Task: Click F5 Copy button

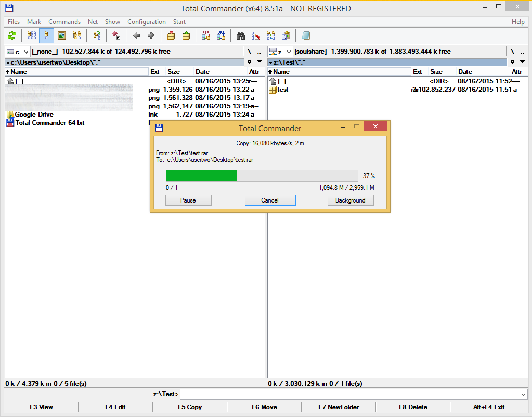Action: [190, 407]
